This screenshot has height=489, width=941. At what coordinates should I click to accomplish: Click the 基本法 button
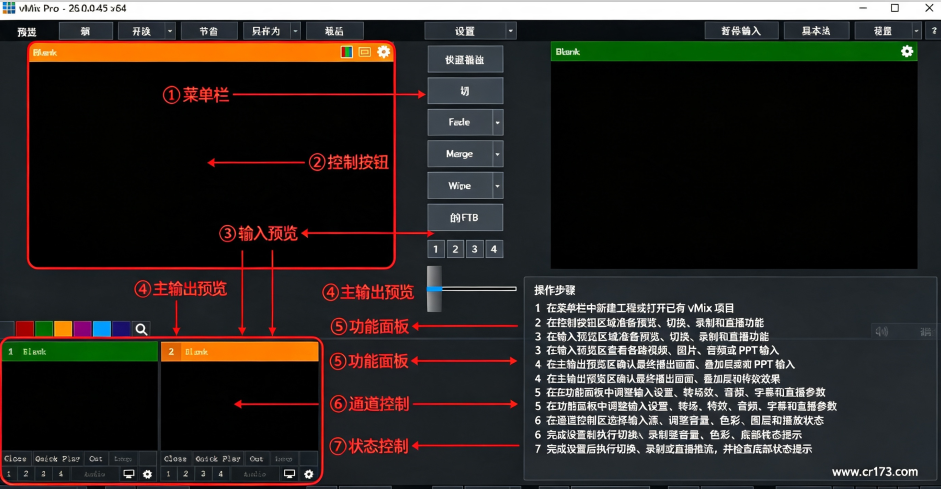coord(816,31)
